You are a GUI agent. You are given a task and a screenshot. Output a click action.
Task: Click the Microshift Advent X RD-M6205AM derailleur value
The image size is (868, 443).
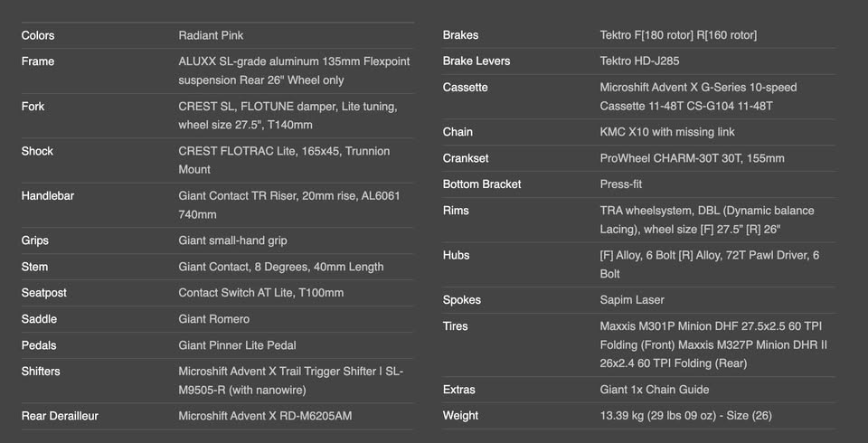point(265,416)
